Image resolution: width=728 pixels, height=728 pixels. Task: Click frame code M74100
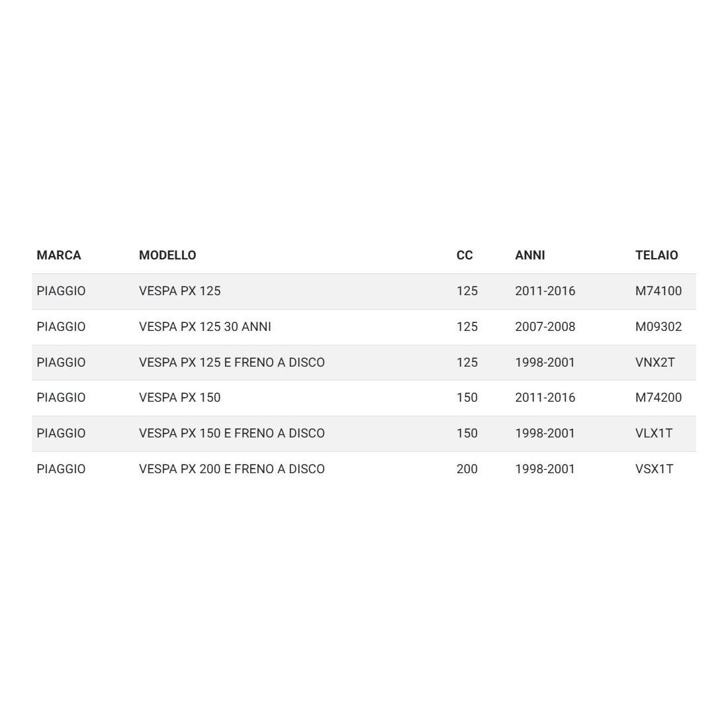(659, 291)
